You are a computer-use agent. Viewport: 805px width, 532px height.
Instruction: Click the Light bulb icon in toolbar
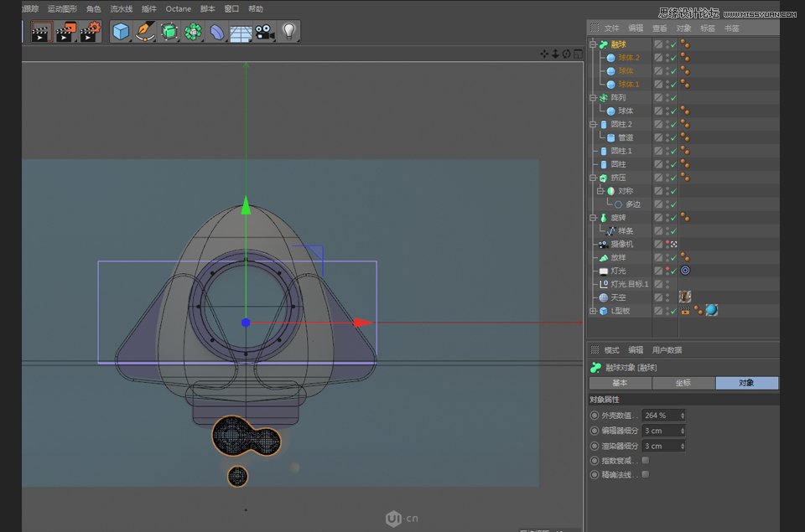[288, 32]
